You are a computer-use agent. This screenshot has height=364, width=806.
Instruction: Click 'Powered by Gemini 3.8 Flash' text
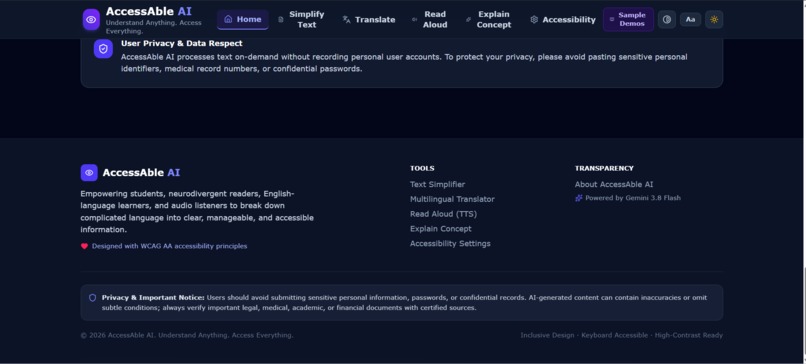(633, 198)
